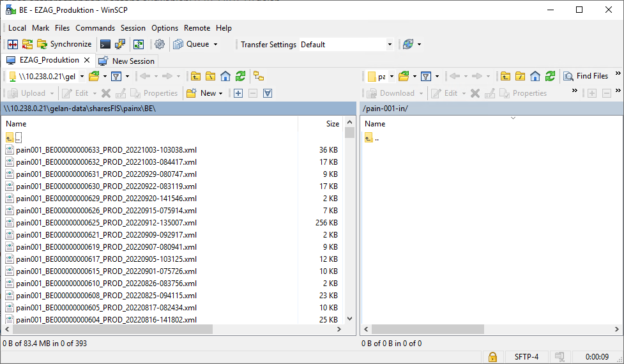Click the Compare Directories icon in main toolbar
Viewport: 624px width, 364px height.
point(13,44)
